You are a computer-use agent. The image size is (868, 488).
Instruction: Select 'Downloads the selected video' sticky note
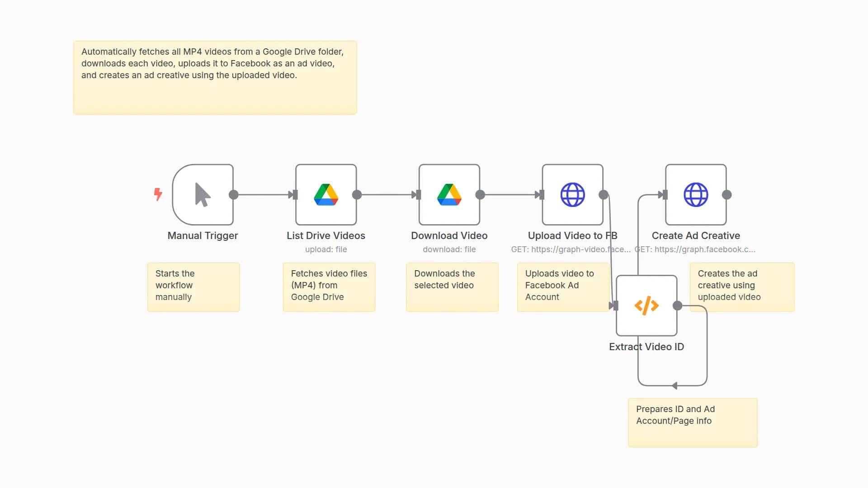(x=452, y=287)
